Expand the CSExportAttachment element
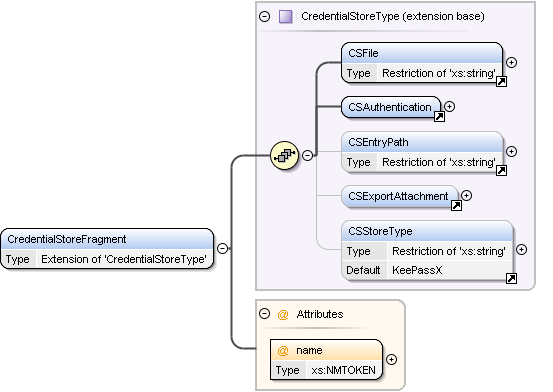Viewport: 553px width, 392px height. click(x=467, y=195)
